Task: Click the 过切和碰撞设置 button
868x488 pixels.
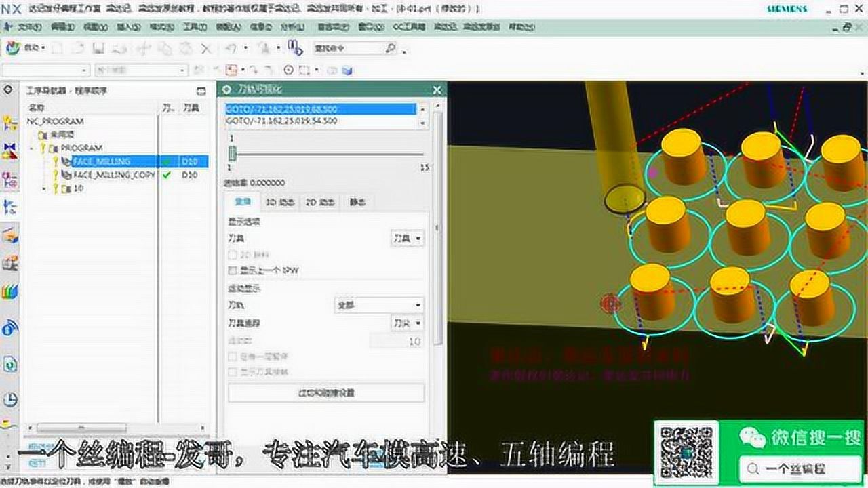Action: [325, 392]
